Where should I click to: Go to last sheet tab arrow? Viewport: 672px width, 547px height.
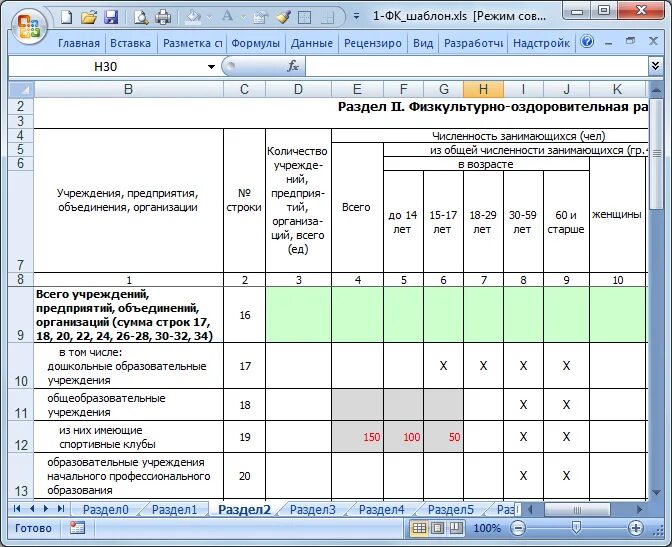point(61,509)
